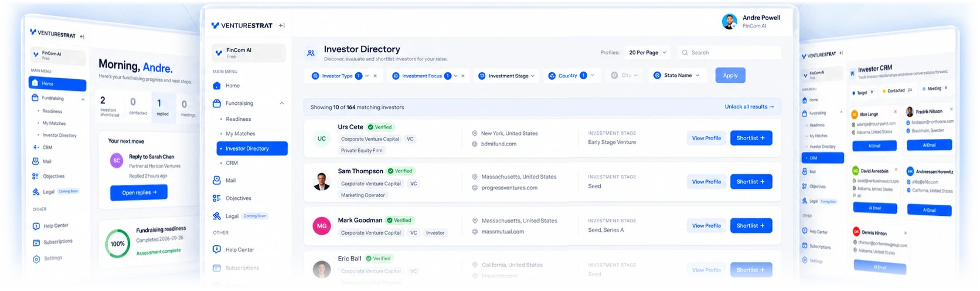Image resolution: width=980 pixels, height=291 pixels.
Task: Click the Help Center icon in center sidebar
Action: click(x=217, y=249)
